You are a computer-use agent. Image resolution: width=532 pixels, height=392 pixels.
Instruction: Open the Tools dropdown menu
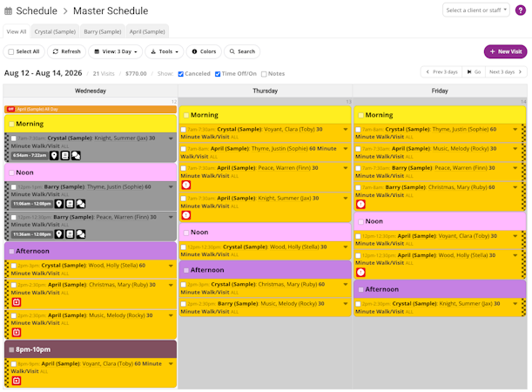pyautogui.click(x=165, y=51)
